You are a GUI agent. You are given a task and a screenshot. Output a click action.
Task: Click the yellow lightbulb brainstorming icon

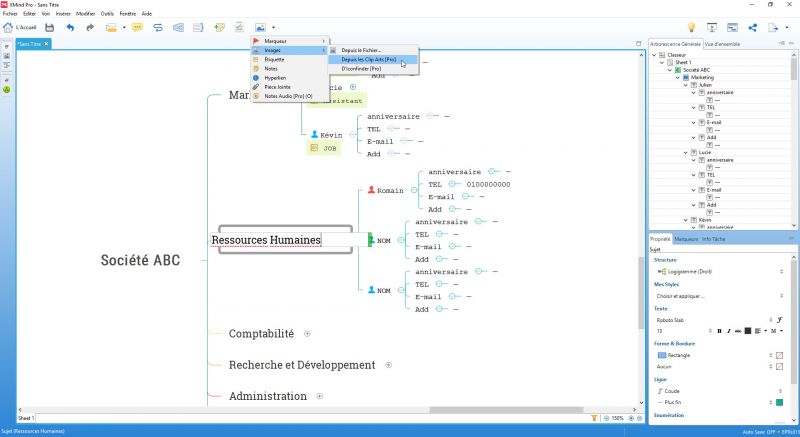tap(691, 28)
